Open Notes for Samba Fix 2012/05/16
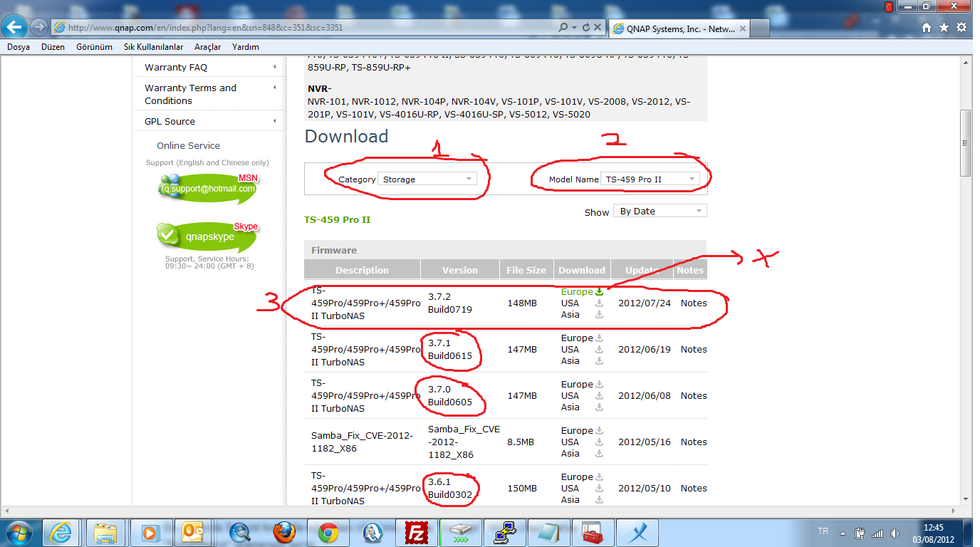The image size is (980, 547). click(x=694, y=442)
